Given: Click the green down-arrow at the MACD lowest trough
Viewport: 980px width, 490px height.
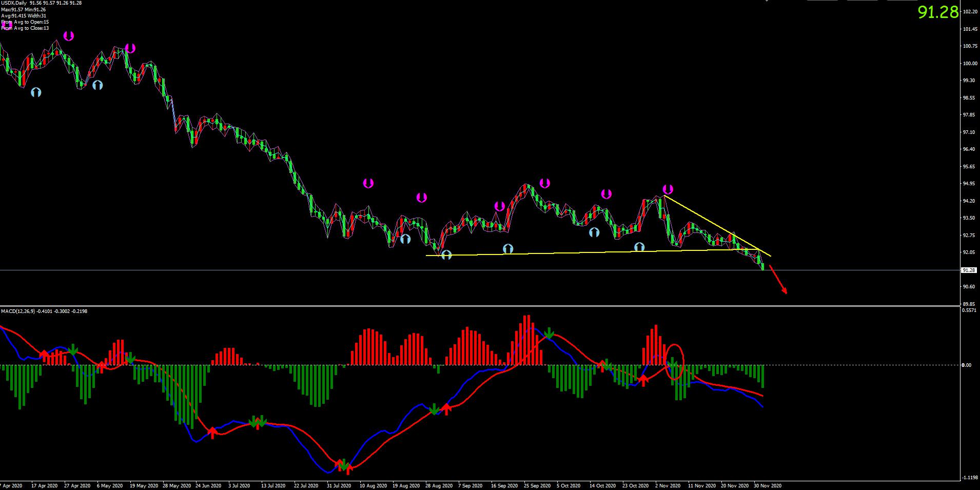Looking at the screenshot, I should click(343, 464).
